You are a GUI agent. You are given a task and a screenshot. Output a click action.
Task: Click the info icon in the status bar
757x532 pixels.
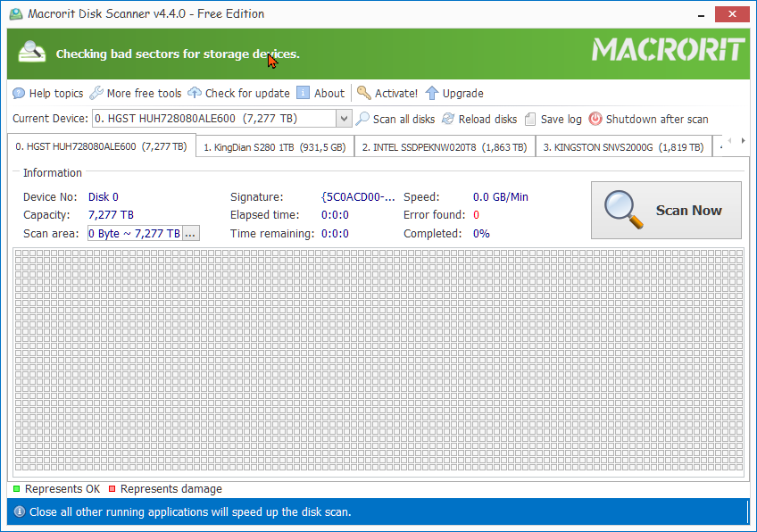[20, 511]
